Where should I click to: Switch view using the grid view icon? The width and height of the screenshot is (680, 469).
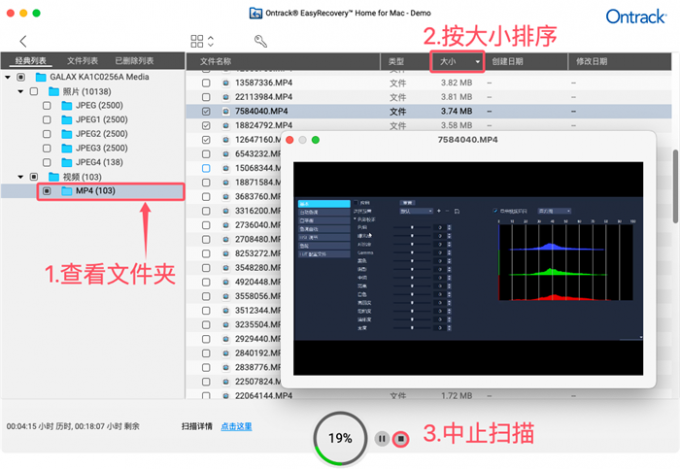coord(196,41)
